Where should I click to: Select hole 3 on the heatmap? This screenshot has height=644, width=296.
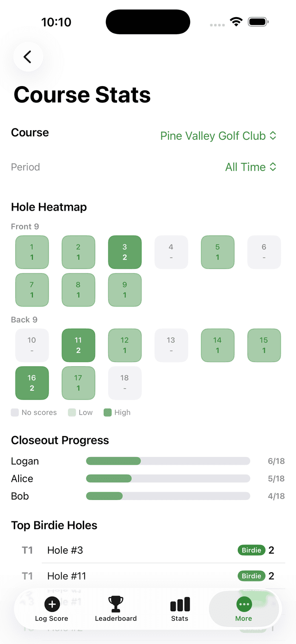point(124,252)
